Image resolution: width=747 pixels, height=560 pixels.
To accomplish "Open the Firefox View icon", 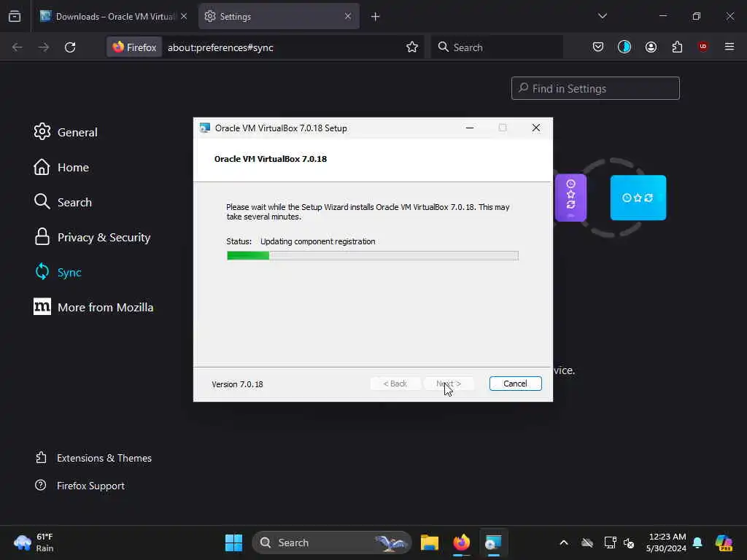I will [x=15, y=16].
